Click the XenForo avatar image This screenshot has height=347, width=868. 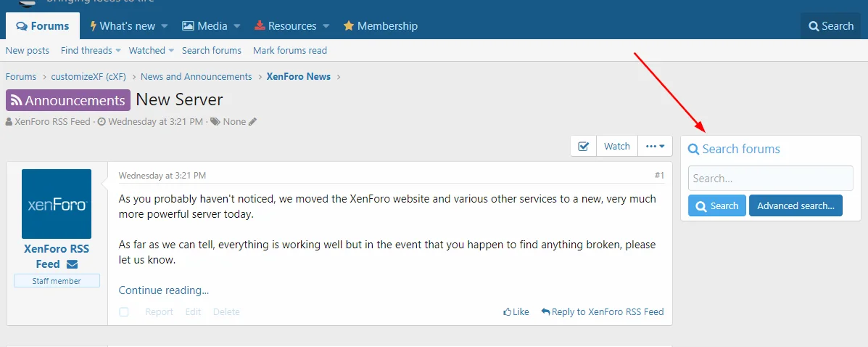coord(57,204)
